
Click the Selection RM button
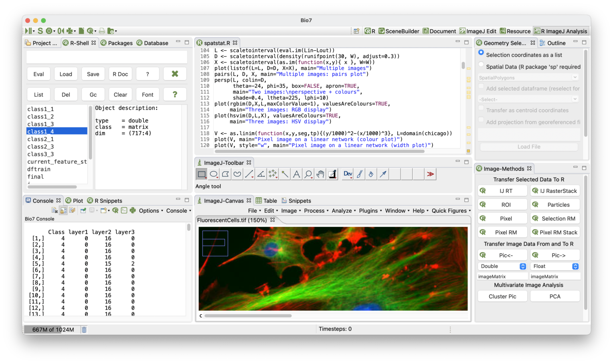pos(555,218)
